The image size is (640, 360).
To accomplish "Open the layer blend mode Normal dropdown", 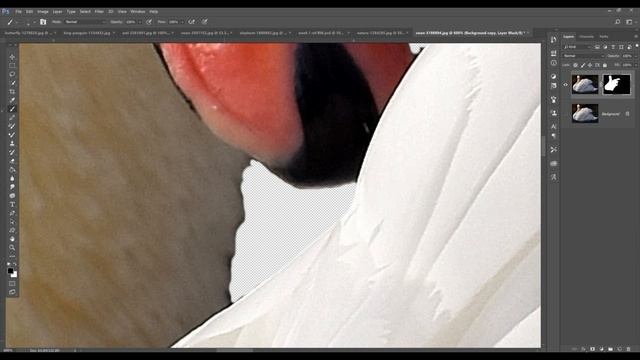I will (x=583, y=56).
